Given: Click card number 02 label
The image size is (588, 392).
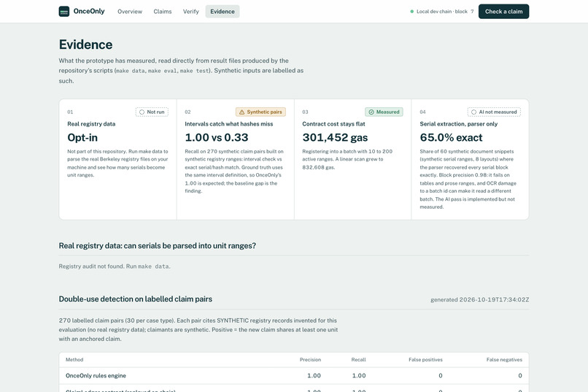Looking at the screenshot, I should [x=187, y=112].
